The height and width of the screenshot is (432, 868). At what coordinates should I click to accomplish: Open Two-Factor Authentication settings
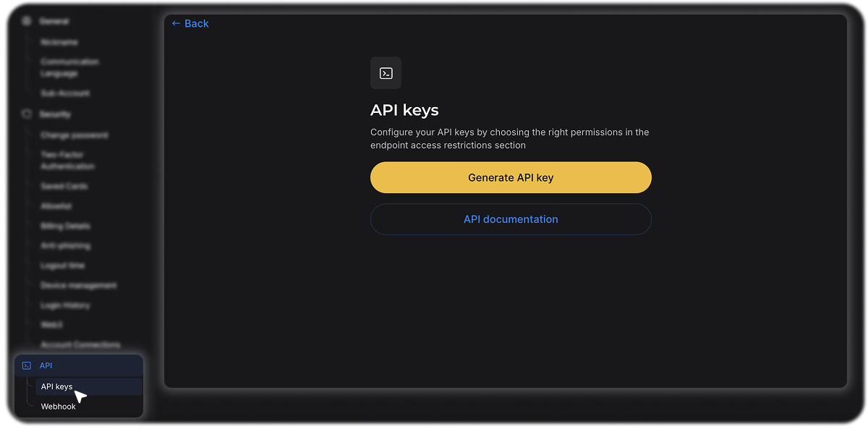(x=67, y=161)
